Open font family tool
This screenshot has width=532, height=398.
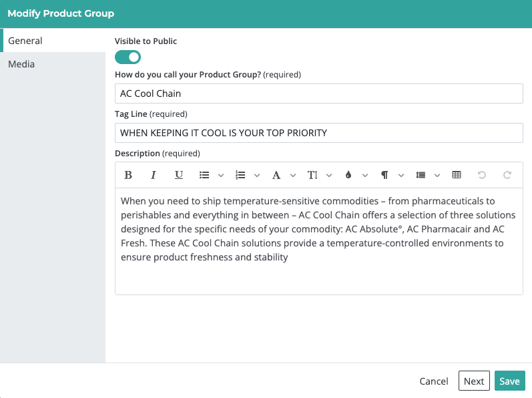276,175
